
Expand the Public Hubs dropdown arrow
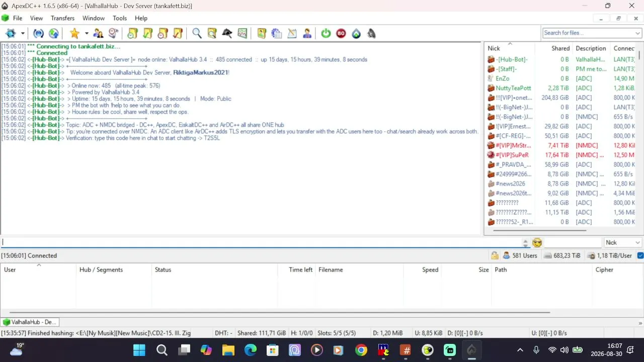pyautogui.click(x=23, y=34)
